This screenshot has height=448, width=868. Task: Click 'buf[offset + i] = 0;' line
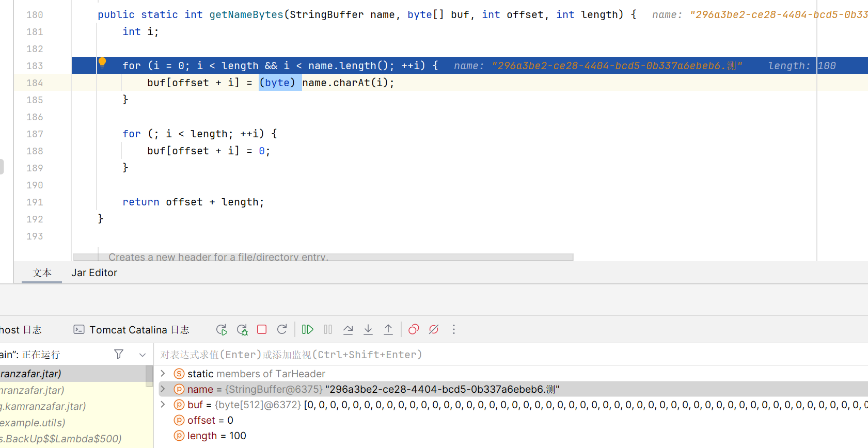(209, 151)
